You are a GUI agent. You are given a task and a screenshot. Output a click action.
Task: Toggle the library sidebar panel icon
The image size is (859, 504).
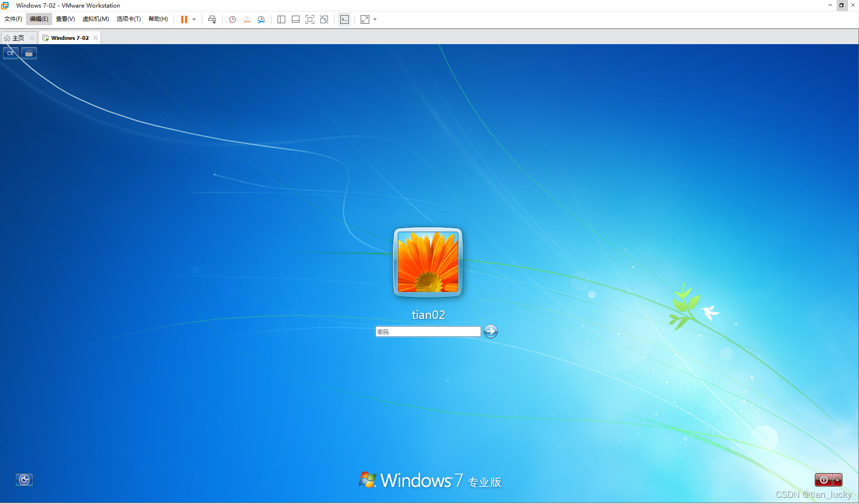(281, 19)
